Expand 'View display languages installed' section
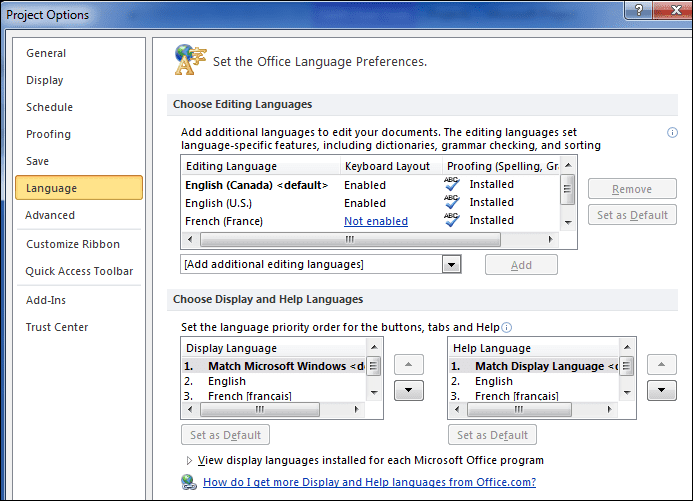This screenshot has width=693, height=501. pyautogui.click(x=189, y=460)
